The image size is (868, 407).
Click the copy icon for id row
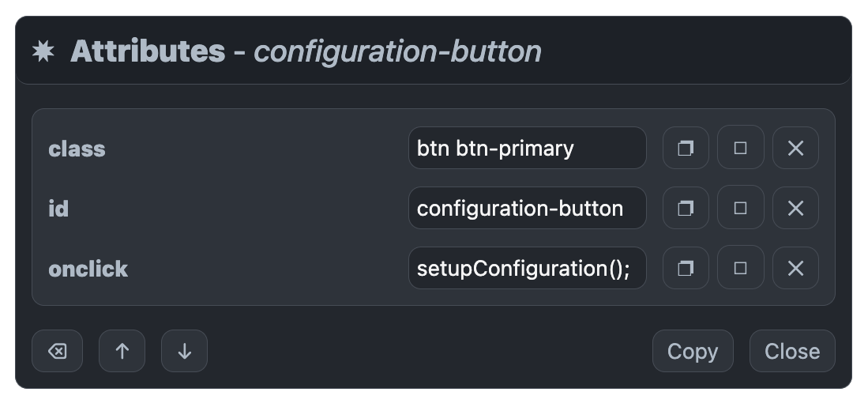coord(686,208)
